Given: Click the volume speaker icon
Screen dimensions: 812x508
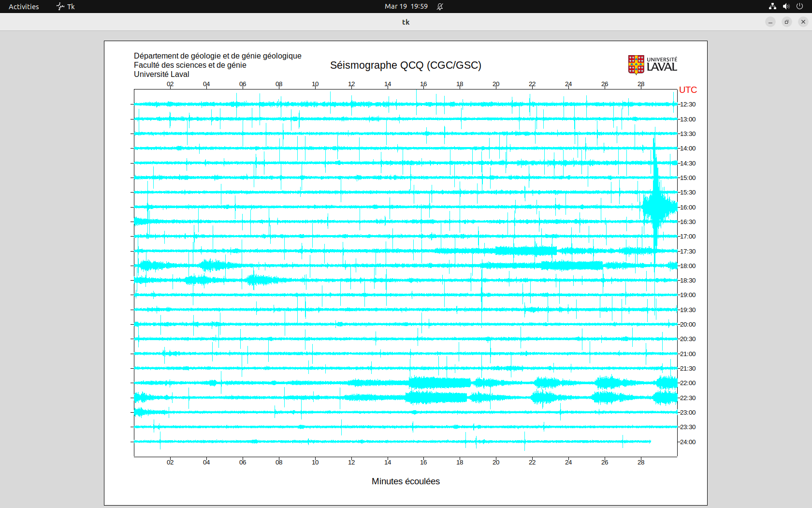Looking at the screenshot, I should (786, 6).
